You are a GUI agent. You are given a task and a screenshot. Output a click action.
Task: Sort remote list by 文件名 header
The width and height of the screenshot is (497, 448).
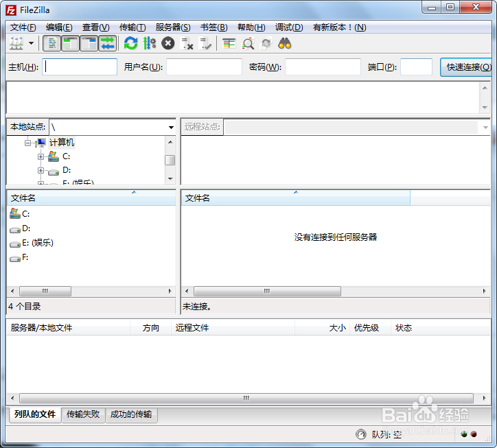(x=295, y=198)
